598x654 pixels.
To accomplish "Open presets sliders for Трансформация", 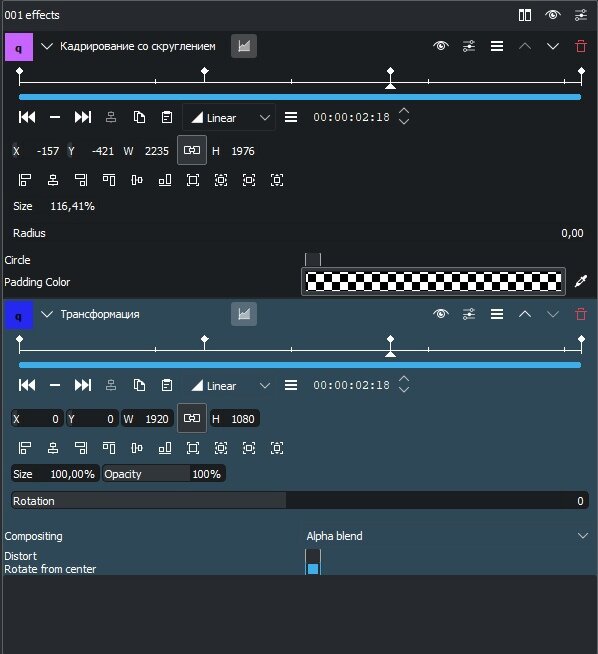I will click(x=469, y=314).
